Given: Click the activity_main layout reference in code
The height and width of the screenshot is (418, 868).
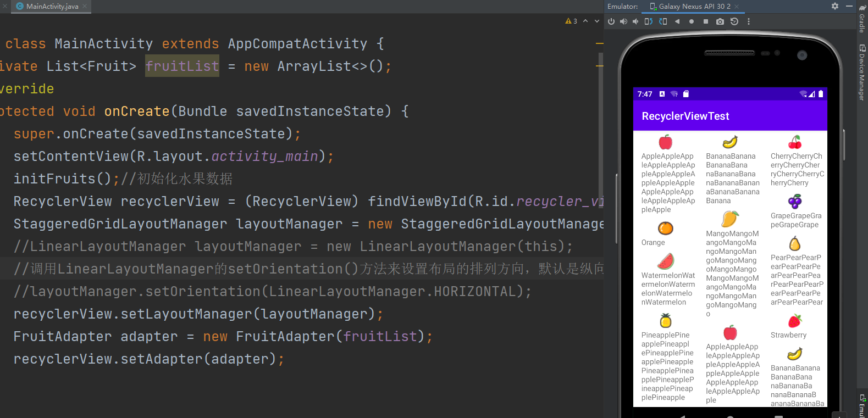Looking at the screenshot, I should [265, 157].
